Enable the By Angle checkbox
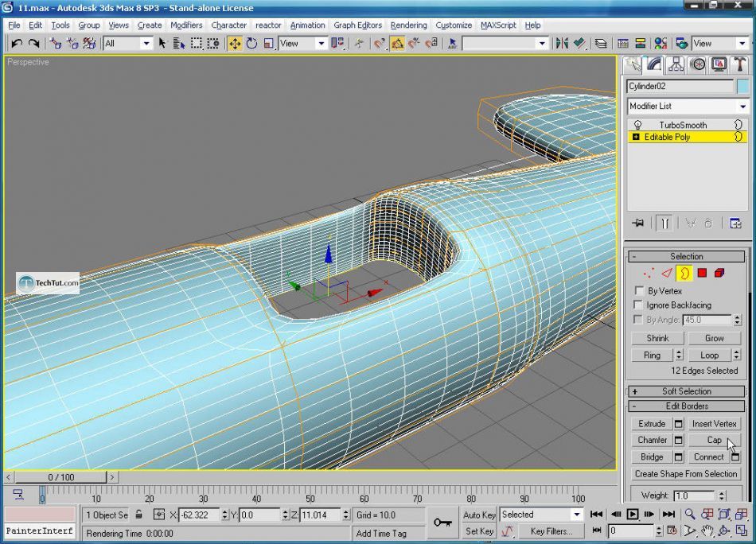756x544 pixels. click(x=638, y=320)
